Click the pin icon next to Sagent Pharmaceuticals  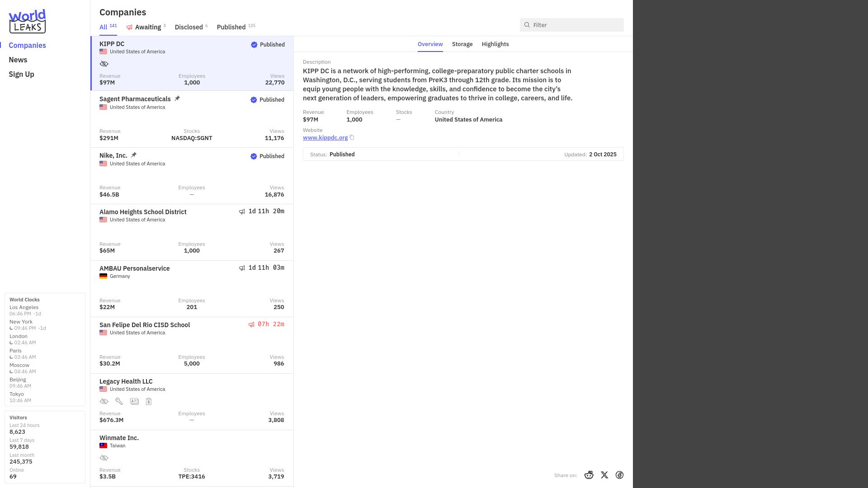177,99
